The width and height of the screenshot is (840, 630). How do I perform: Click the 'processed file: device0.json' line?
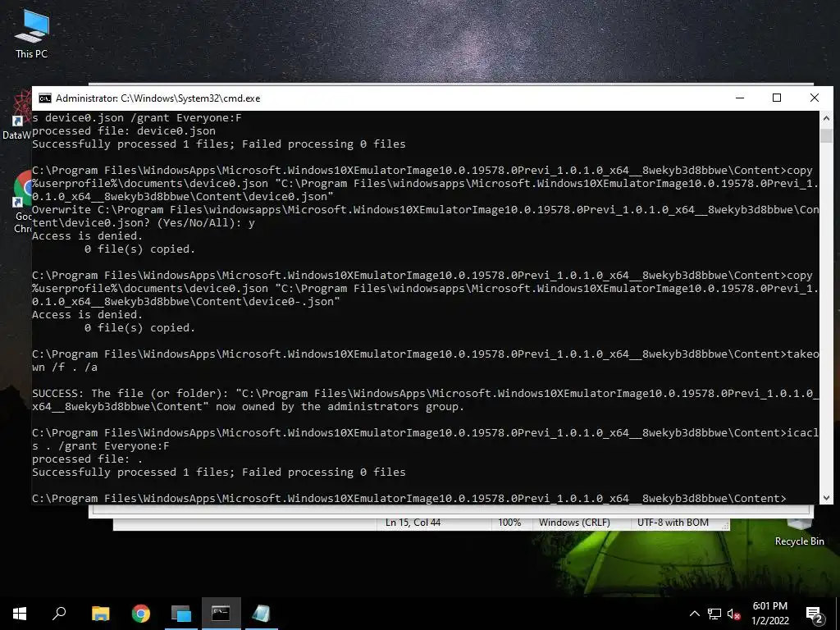click(124, 130)
